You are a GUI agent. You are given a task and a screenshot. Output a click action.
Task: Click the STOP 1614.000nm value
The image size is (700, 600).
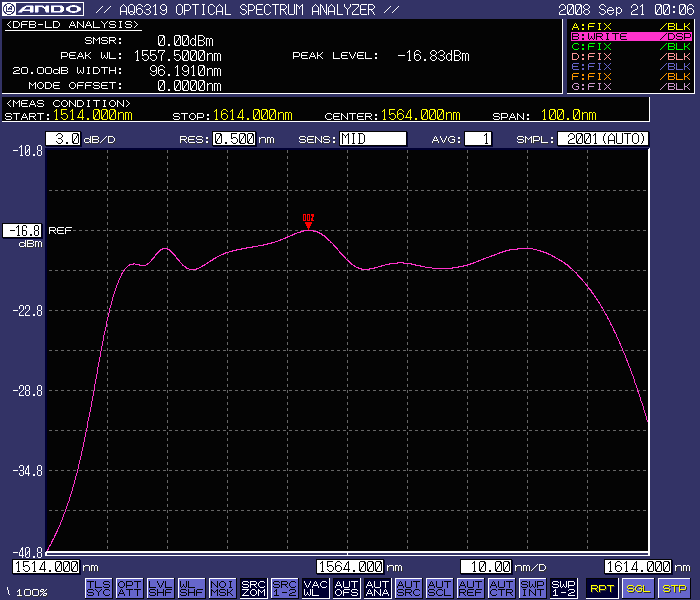point(253,115)
